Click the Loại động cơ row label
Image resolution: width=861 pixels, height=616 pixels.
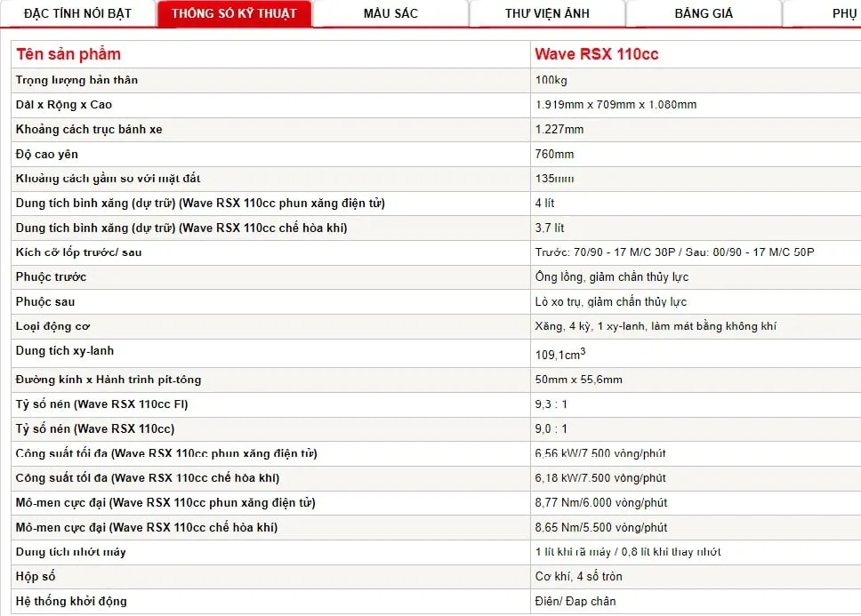click(x=52, y=326)
